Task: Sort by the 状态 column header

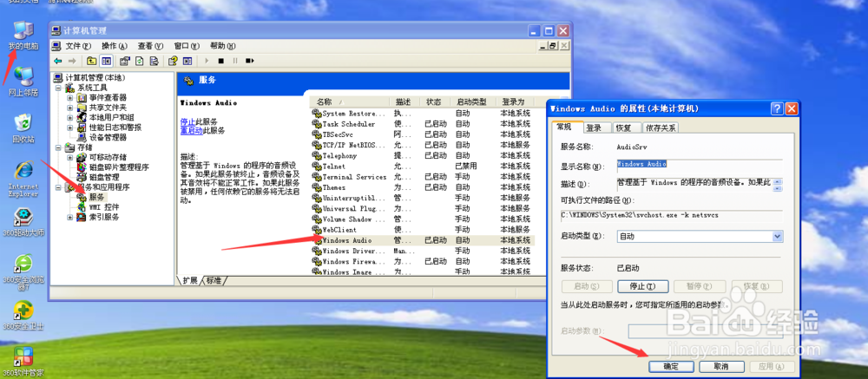Action: [435, 101]
